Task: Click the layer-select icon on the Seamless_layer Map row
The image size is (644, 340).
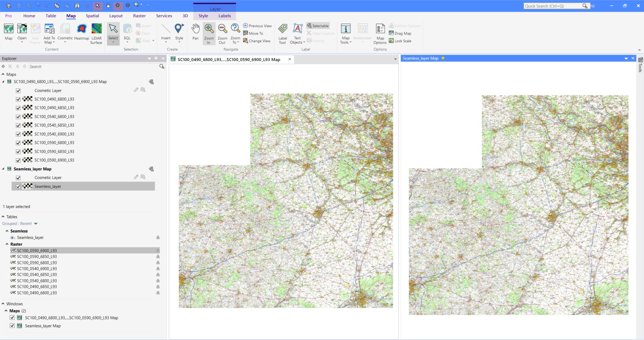Action: (x=151, y=169)
